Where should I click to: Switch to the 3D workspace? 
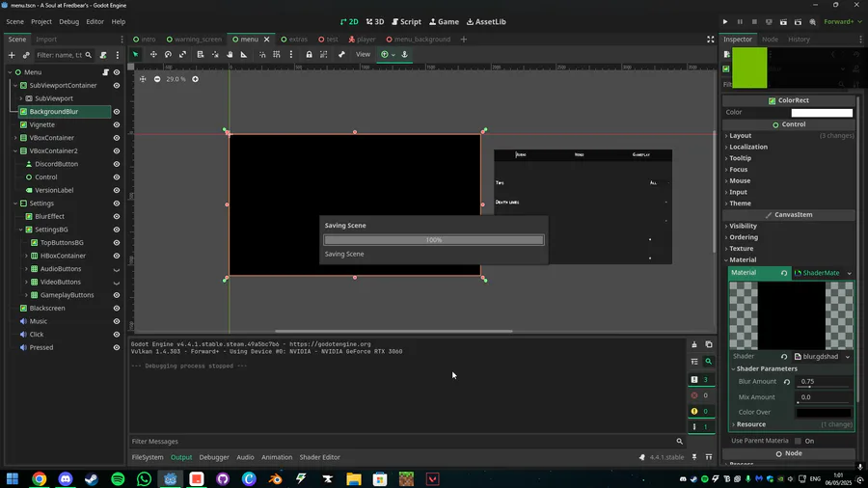(375, 21)
